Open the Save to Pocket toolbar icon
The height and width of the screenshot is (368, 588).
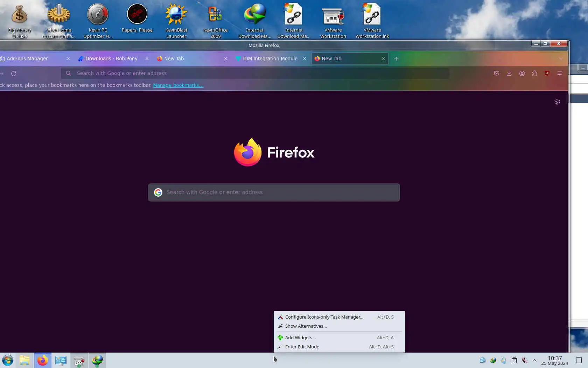496,73
